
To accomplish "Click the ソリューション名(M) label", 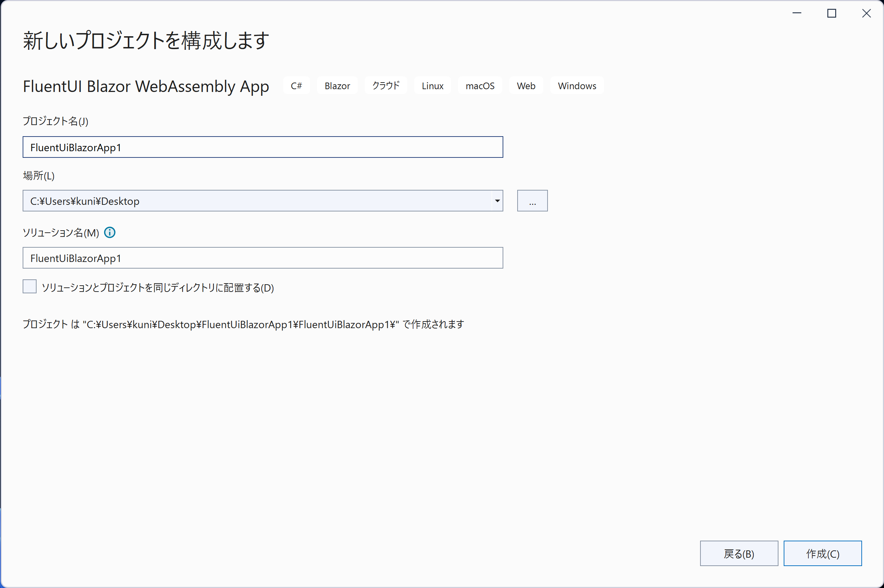I will click(x=61, y=232).
